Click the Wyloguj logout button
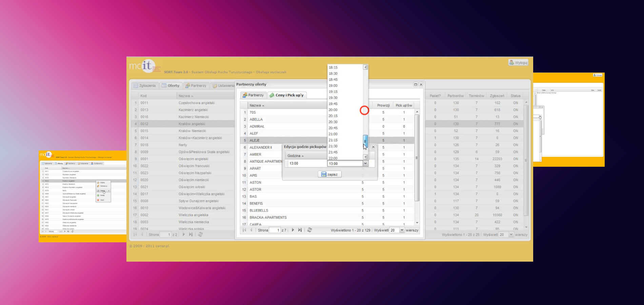This screenshot has width=644, height=305. pyautogui.click(x=518, y=63)
